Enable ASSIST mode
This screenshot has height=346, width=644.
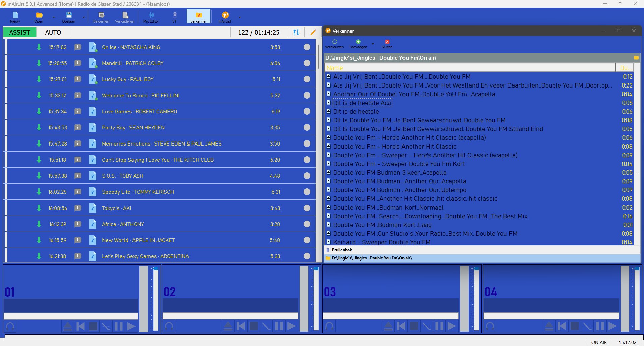(20, 32)
